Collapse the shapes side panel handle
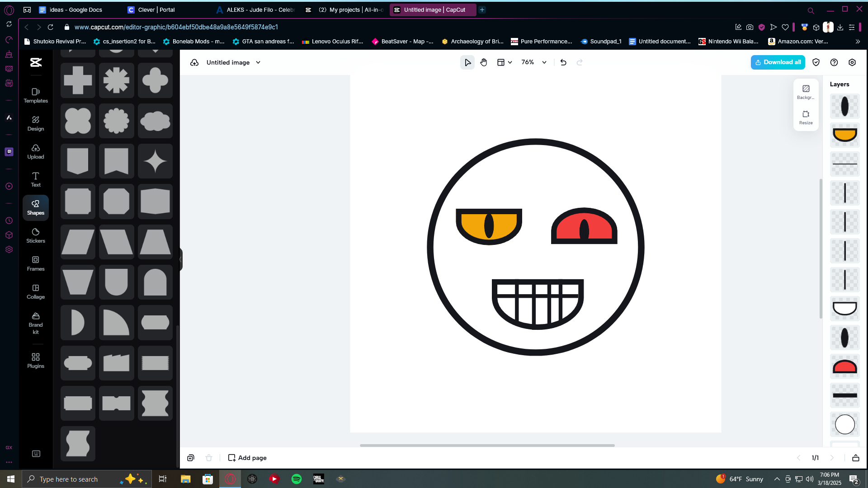 [x=180, y=259]
